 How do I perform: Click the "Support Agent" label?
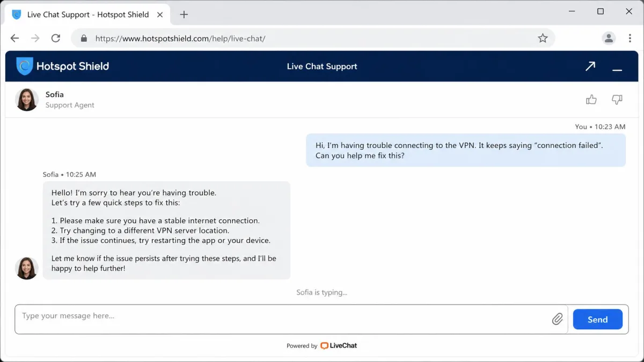coord(70,105)
